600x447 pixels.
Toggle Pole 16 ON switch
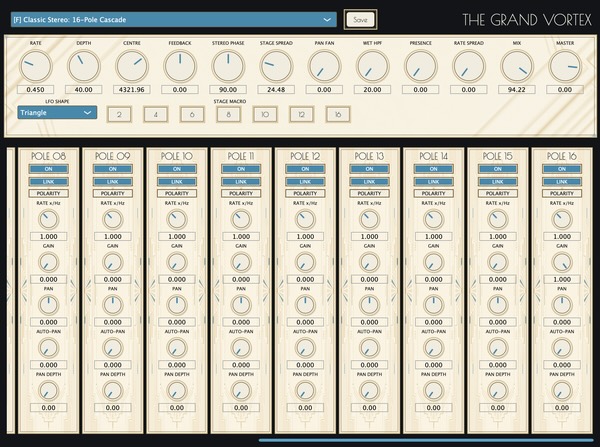[x=562, y=169]
